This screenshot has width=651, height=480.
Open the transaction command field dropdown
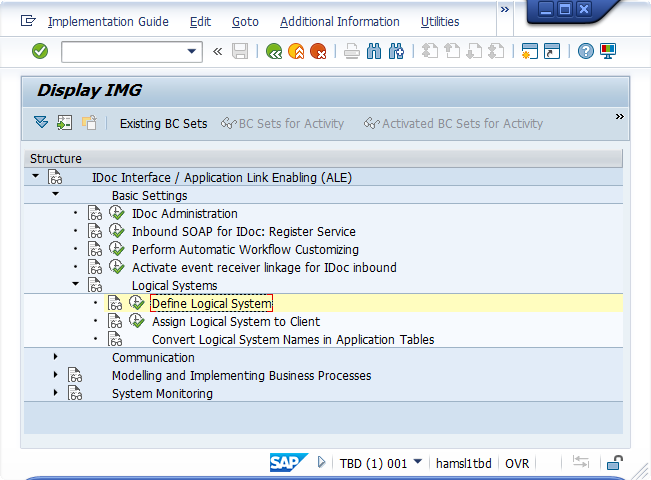click(x=193, y=51)
